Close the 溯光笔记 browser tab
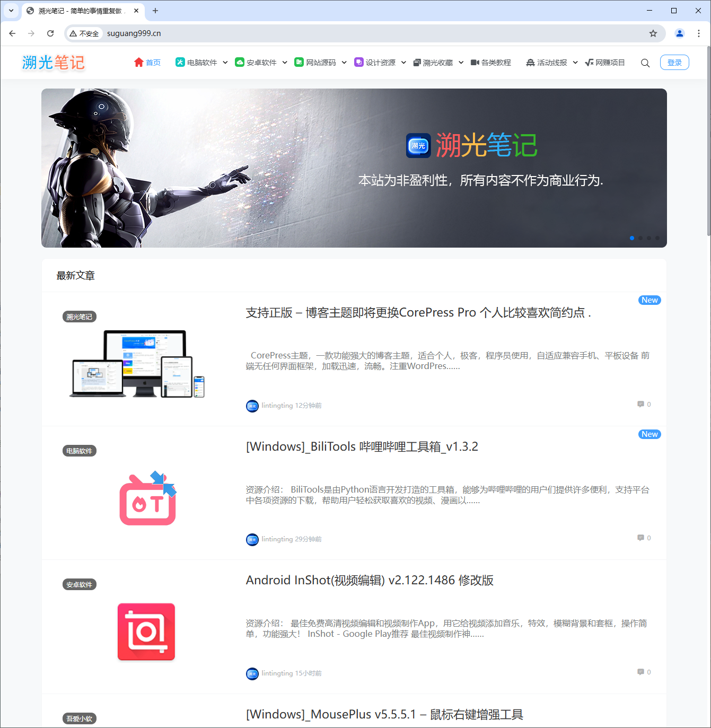 (x=136, y=11)
